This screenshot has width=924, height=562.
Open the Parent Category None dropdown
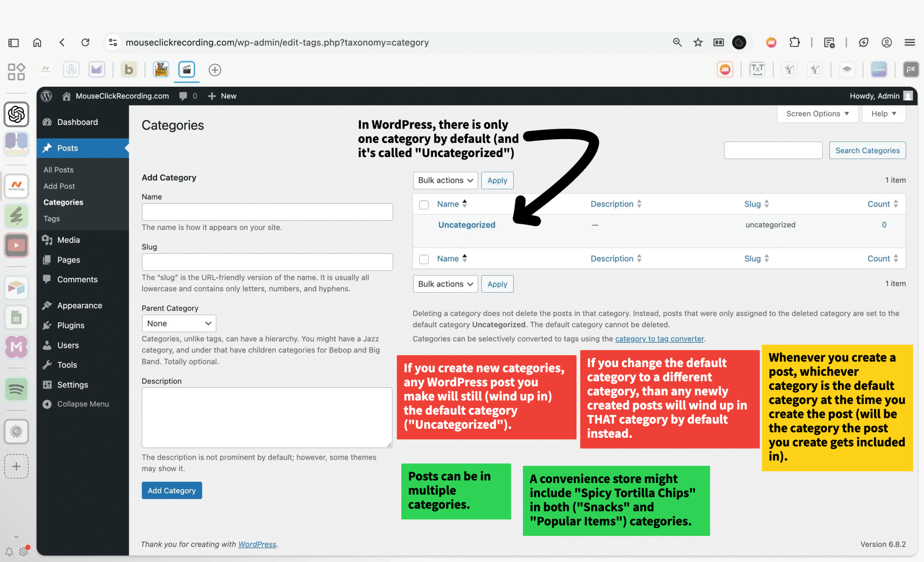[x=179, y=323]
